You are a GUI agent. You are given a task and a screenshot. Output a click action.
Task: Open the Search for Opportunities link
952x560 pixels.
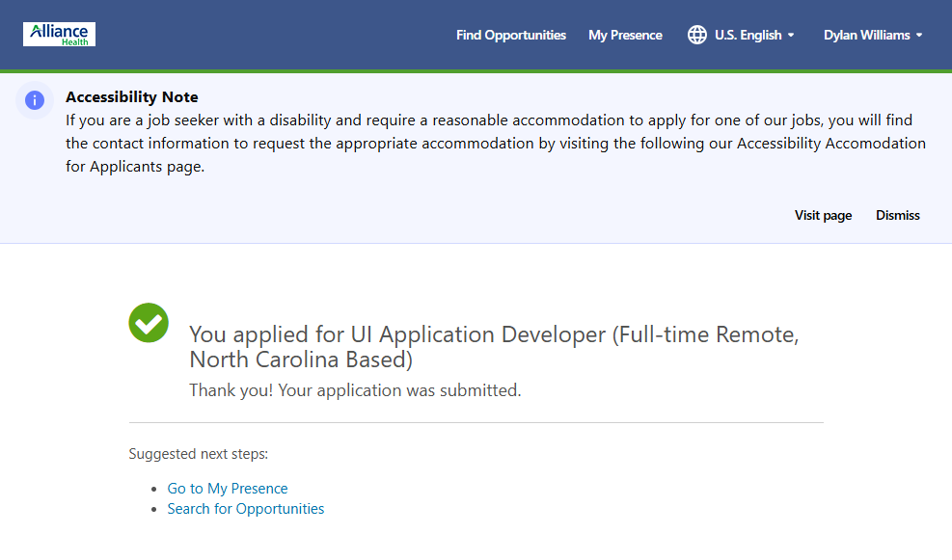(x=246, y=509)
